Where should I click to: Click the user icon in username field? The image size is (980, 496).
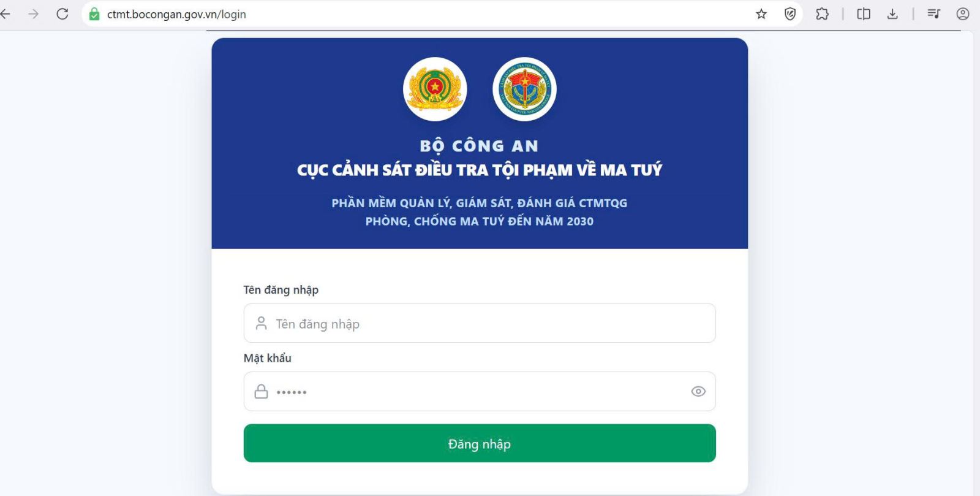261,323
